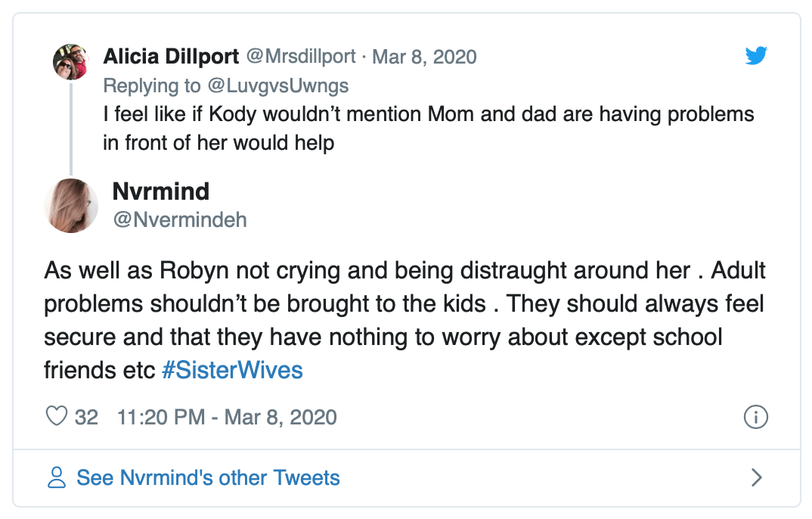Open the 11:20 PM - Mar 8, 2020 timestamp
This screenshot has height=519, width=812.
click(227, 417)
